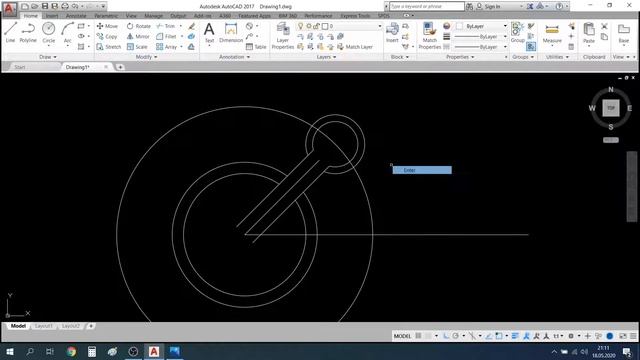Expand the Draw panel

click(x=47, y=57)
